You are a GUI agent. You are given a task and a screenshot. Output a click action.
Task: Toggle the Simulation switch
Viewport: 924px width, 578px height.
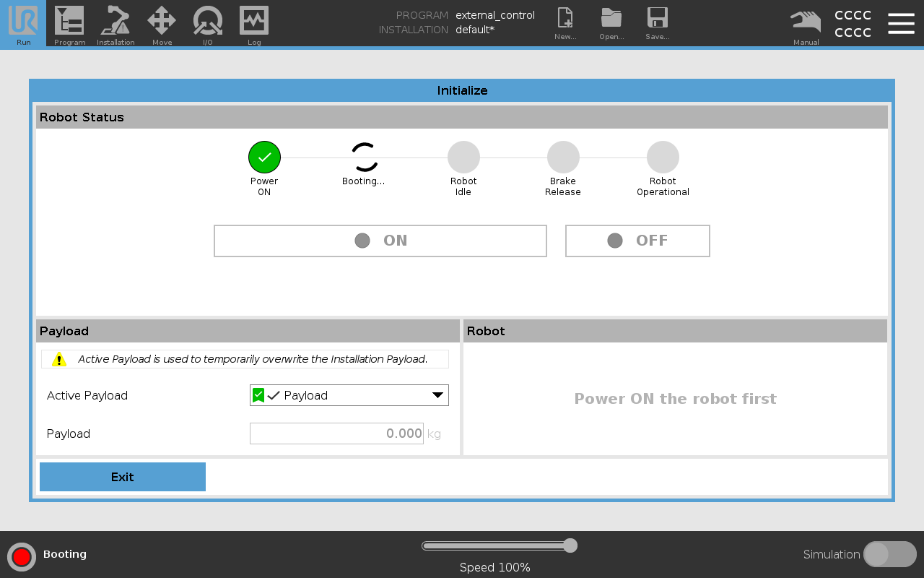click(889, 554)
